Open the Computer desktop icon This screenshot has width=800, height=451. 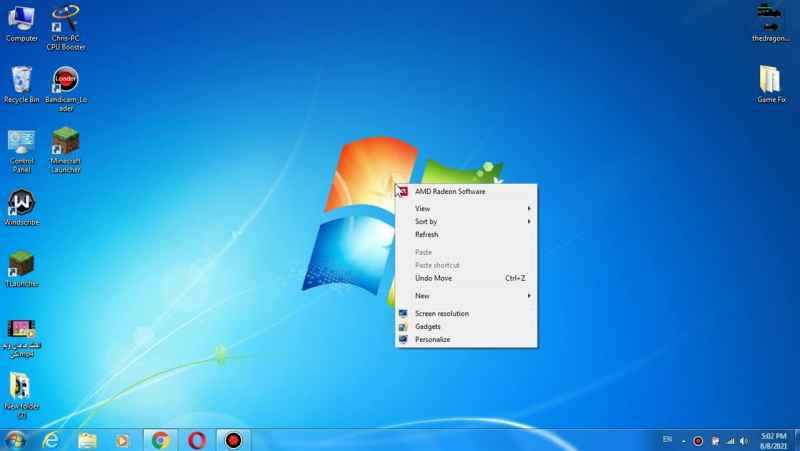tap(21, 24)
